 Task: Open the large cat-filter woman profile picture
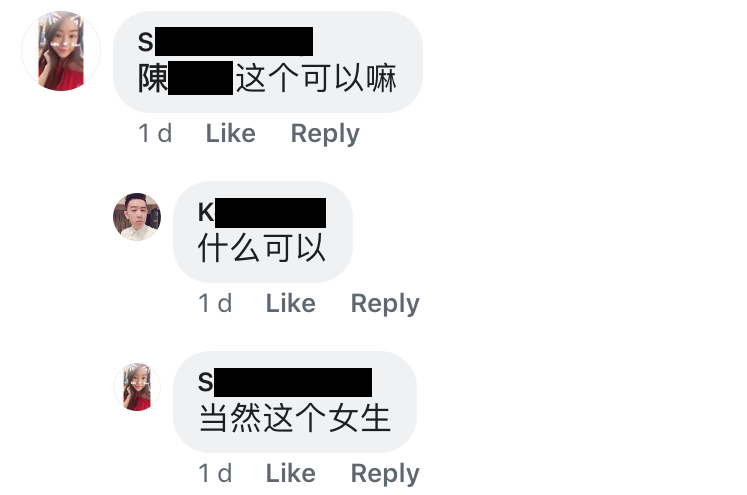61,51
